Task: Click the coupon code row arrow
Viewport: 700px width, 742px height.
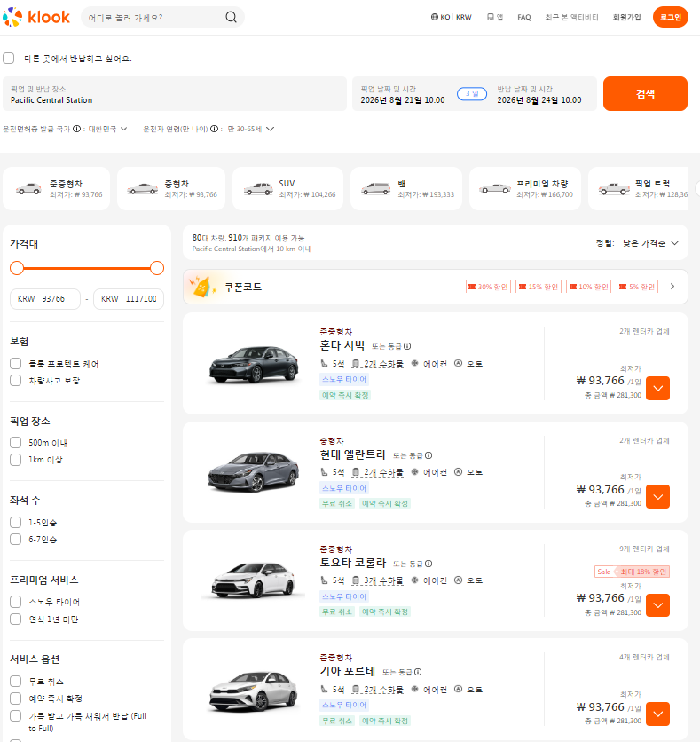Action: click(x=672, y=287)
